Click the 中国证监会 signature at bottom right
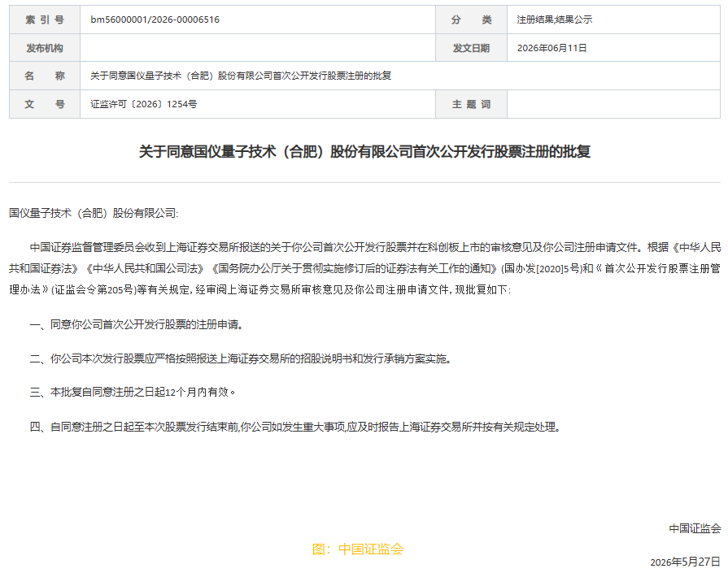 695,528
